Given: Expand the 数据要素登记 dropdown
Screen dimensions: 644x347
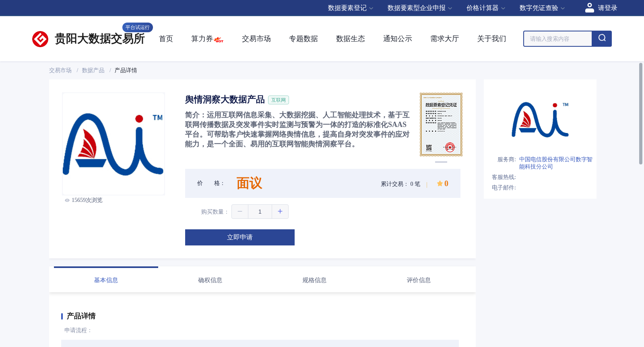Looking at the screenshot, I should point(350,8).
